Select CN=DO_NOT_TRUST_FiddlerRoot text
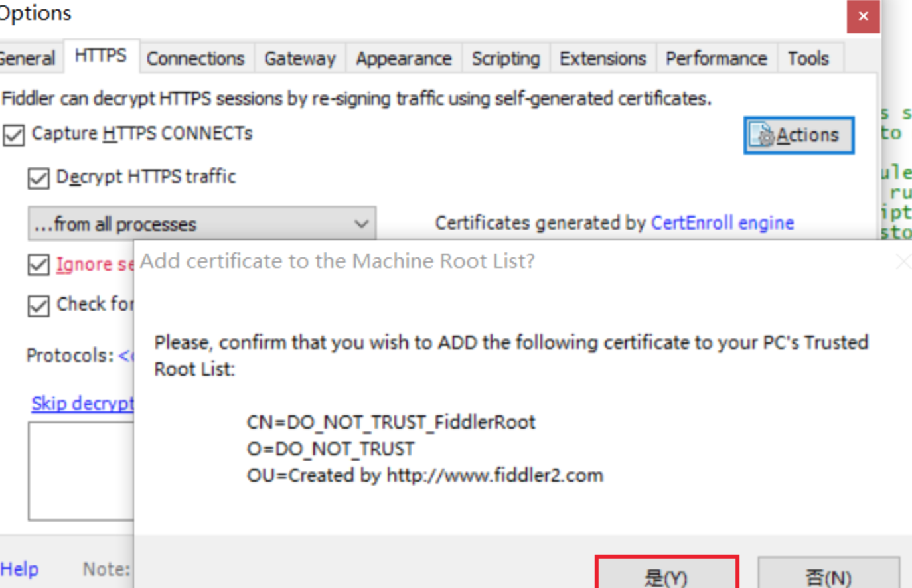The height and width of the screenshot is (588, 912). coord(391,422)
